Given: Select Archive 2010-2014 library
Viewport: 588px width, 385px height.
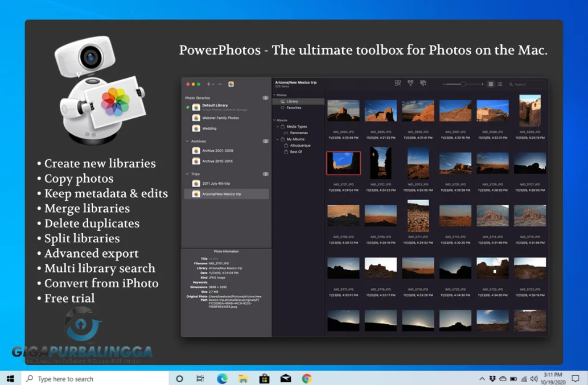Looking at the screenshot, I should pos(227,161).
